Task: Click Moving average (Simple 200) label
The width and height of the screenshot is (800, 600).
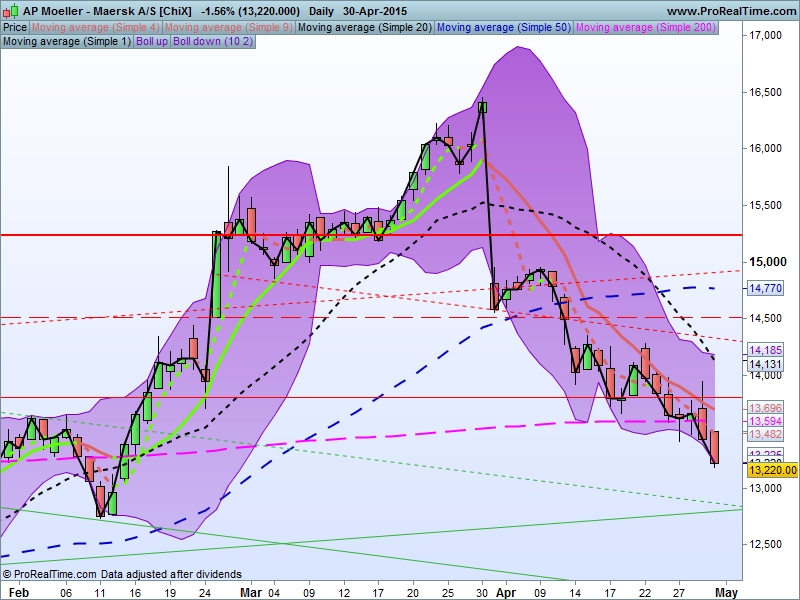Action: 646,28
